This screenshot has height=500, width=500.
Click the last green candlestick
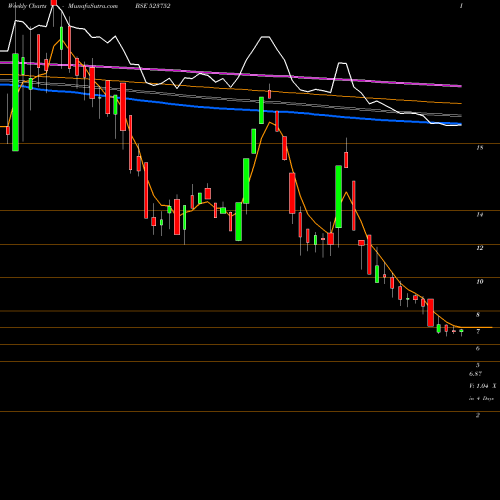pyautogui.click(x=462, y=331)
